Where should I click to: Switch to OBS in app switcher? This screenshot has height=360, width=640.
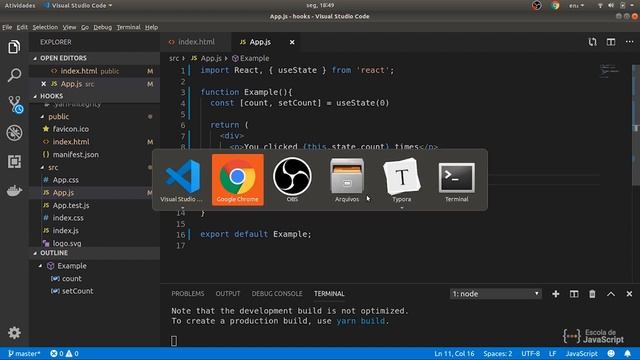point(292,180)
